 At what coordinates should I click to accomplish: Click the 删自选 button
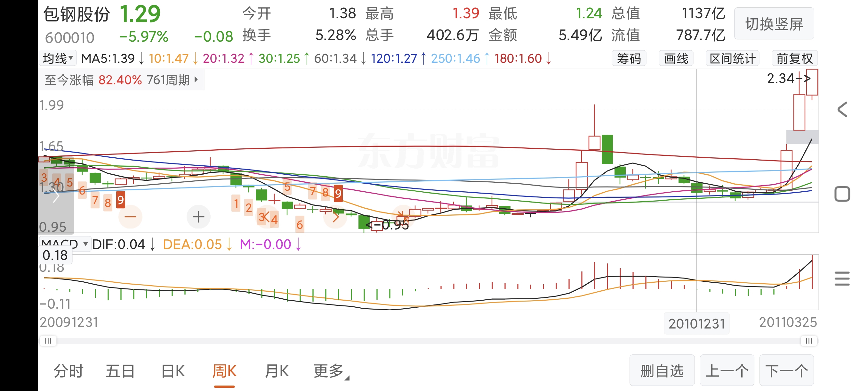click(662, 370)
